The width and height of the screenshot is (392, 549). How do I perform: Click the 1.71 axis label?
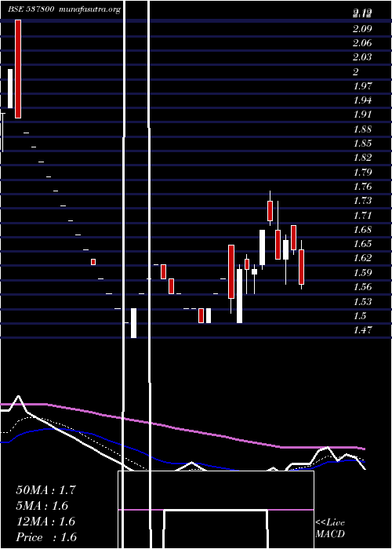pyautogui.click(x=362, y=215)
